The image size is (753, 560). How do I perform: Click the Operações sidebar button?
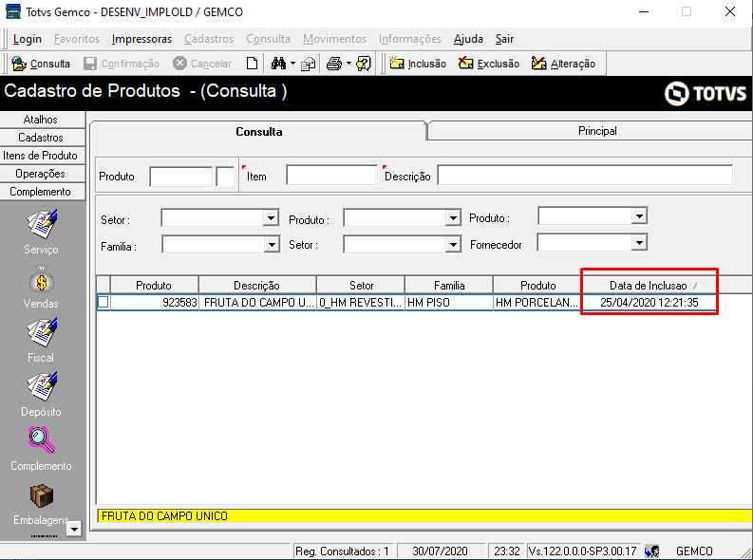[43, 174]
